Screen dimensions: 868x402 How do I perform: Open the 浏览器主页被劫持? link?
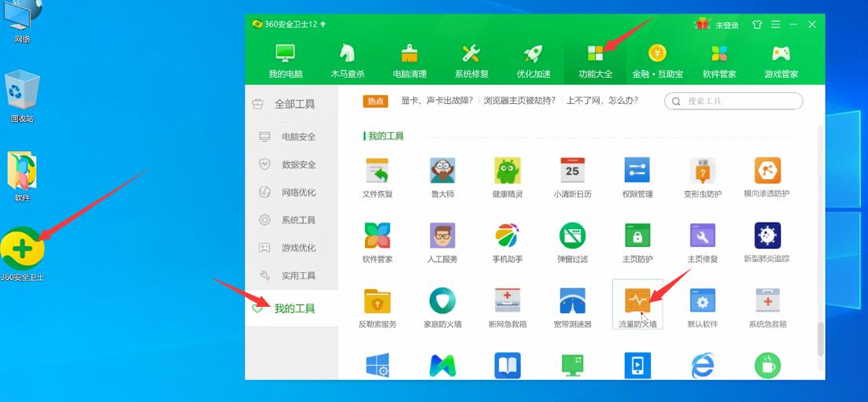(x=520, y=101)
